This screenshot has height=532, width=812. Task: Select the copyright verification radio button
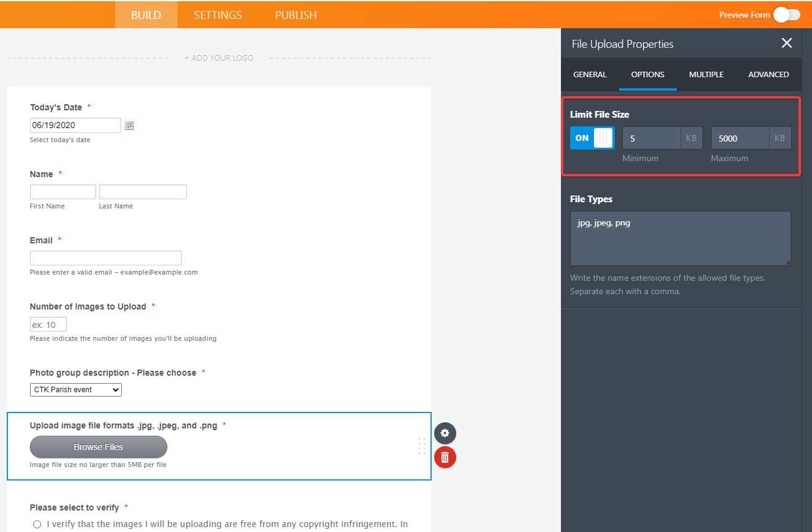click(x=37, y=524)
